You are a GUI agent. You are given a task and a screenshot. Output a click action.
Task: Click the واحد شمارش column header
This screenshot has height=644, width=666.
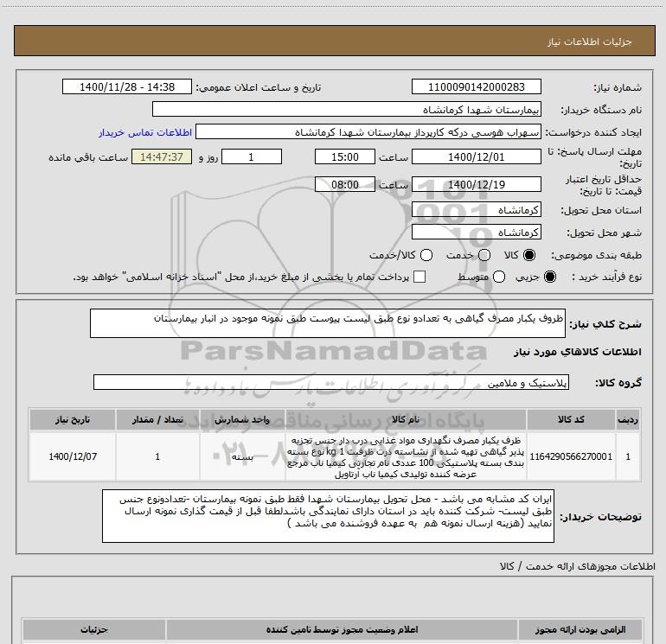(242, 419)
